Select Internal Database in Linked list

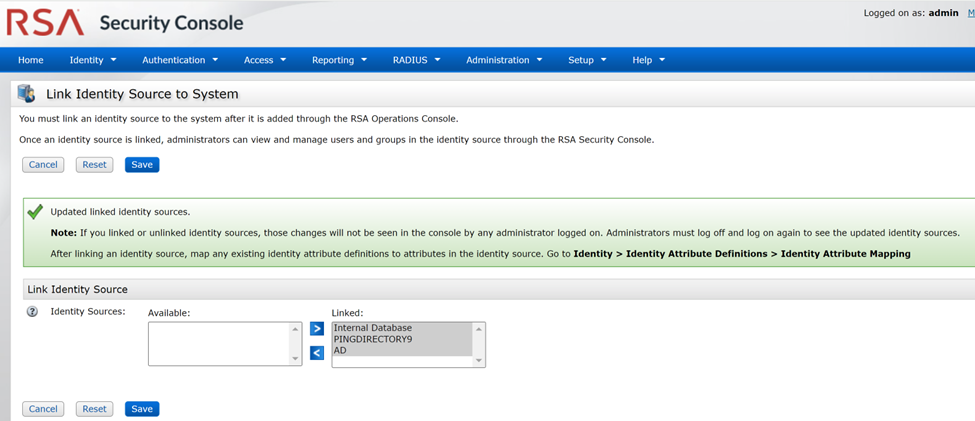(373, 328)
